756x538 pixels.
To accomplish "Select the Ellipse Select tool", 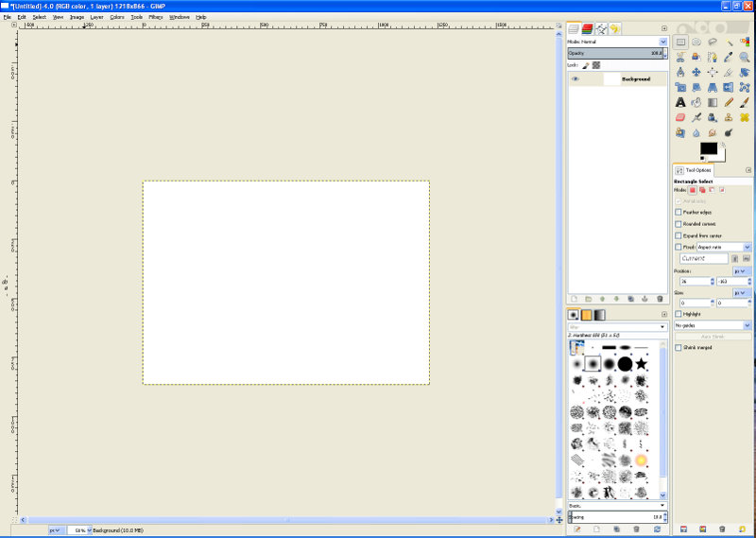I will pyautogui.click(x=696, y=42).
